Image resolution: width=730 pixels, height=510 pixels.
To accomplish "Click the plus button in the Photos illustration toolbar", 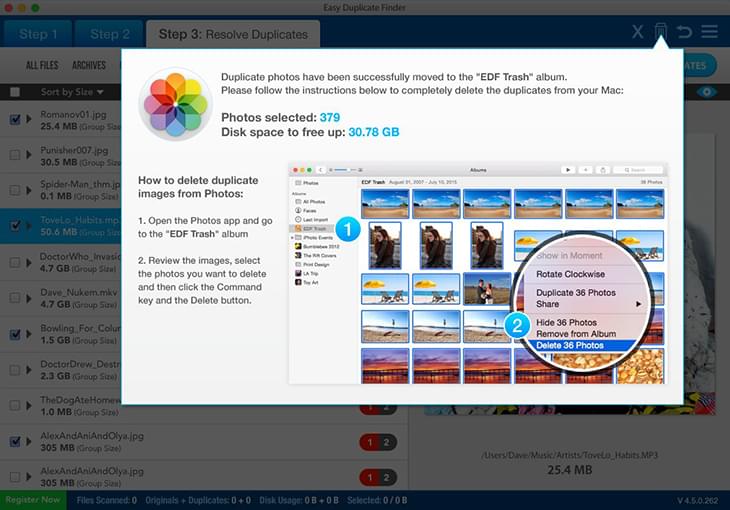I will [585, 170].
